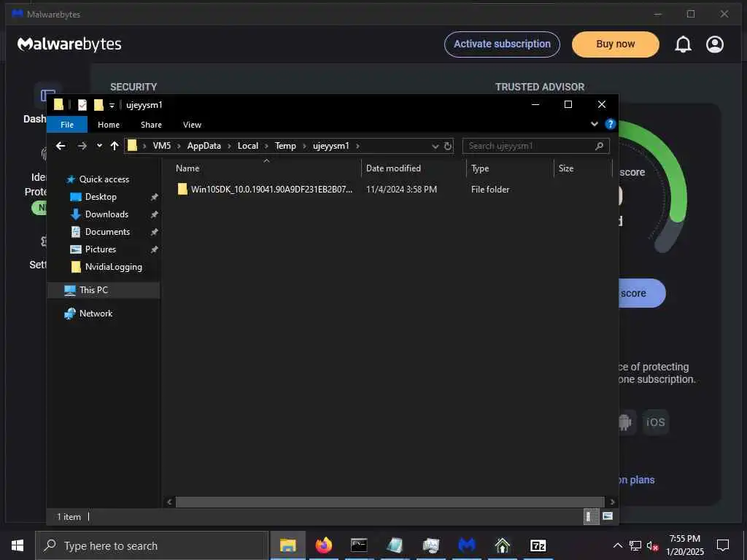
Task: Open Malwarebytes from the taskbar
Action: point(467,545)
